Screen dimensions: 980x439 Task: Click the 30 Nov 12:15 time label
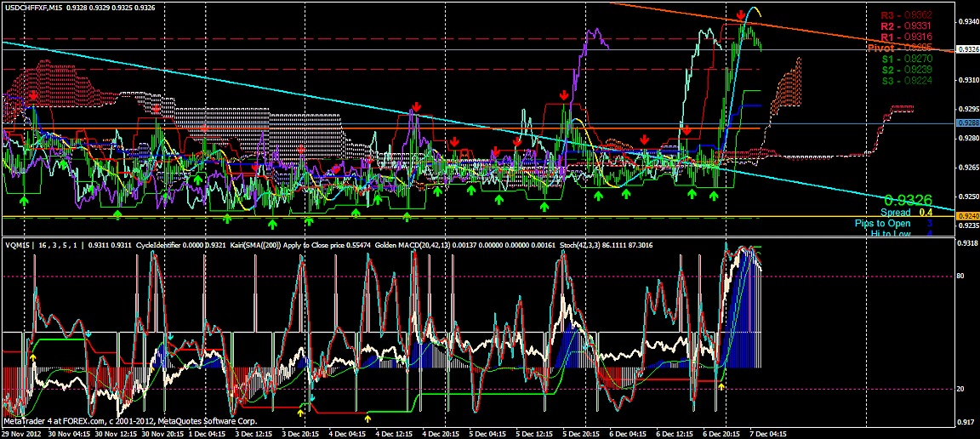tap(116, 433)
